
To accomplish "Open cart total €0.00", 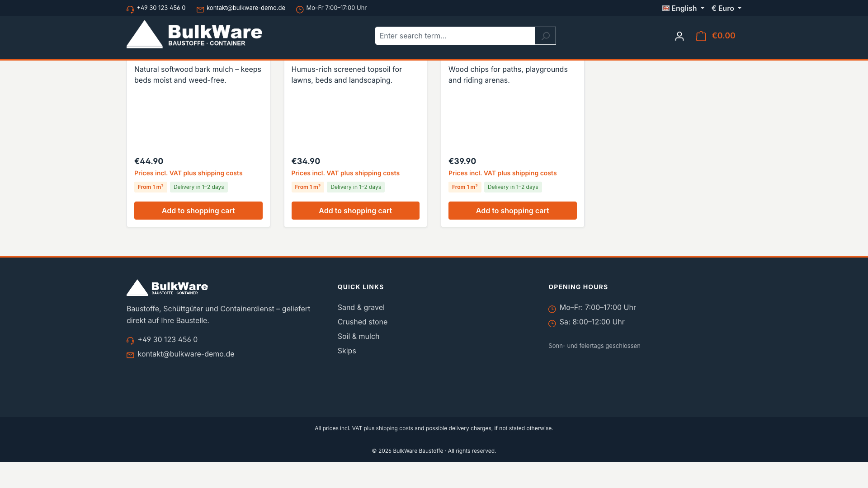I will pos(723,35).
